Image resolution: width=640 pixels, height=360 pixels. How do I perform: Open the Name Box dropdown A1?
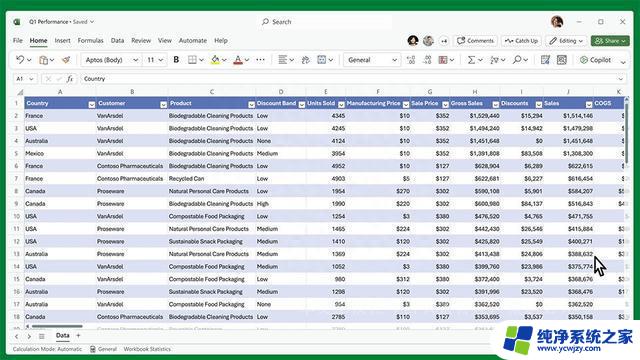pyautogui.click(x=31, y=79)
